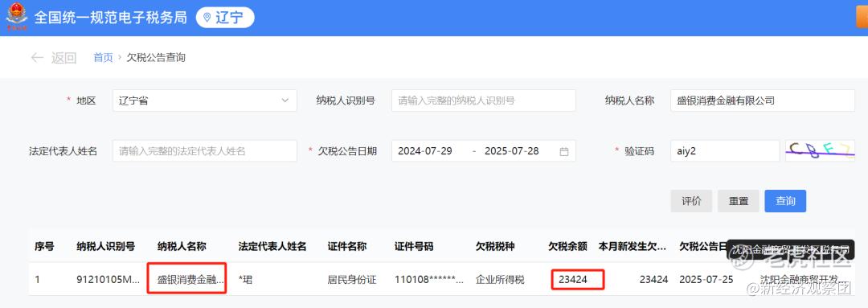
Task: Click the 验证码 input containing aiy2
Action: [x=725, y=150]
